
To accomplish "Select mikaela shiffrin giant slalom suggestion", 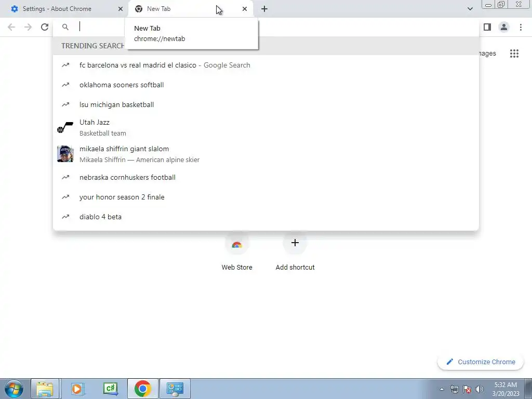I will pos(266,154).
